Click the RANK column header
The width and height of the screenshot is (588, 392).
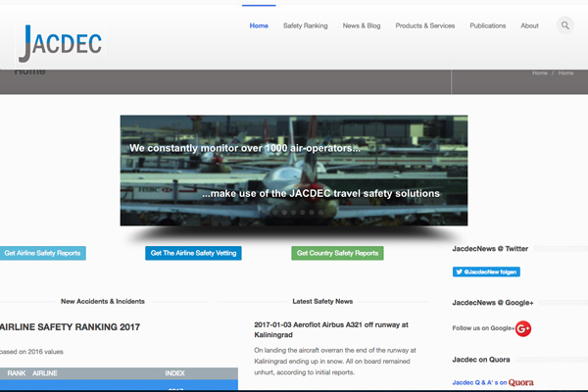tap(17, 373)
